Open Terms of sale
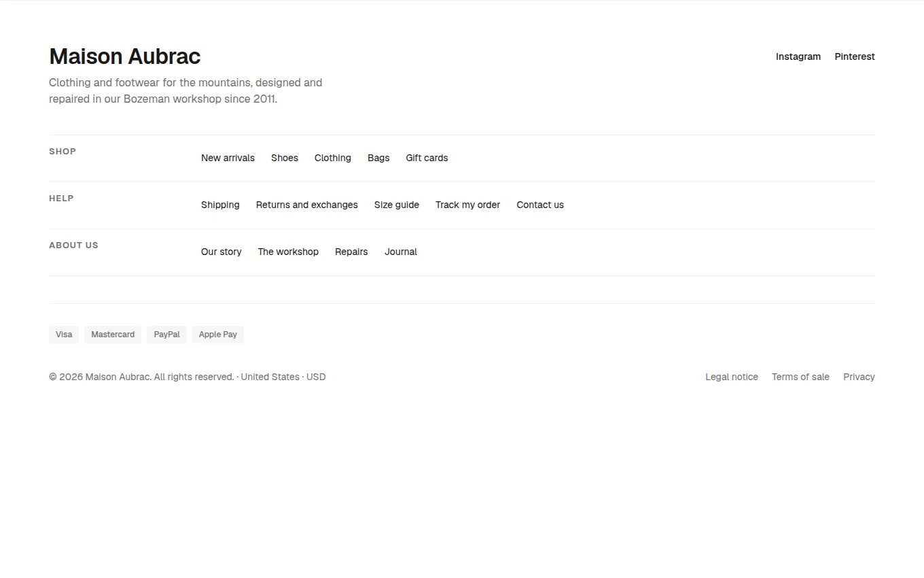The image size is (924, 578). (800, 377)
